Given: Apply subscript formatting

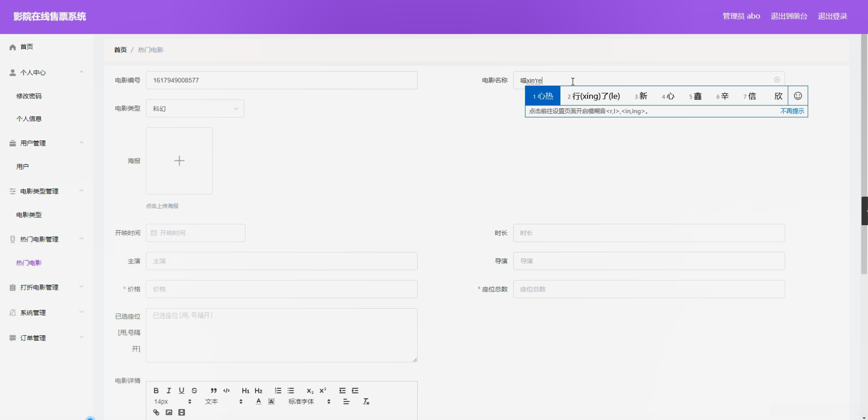Looking at the screenshot, I should click(310, 391).
